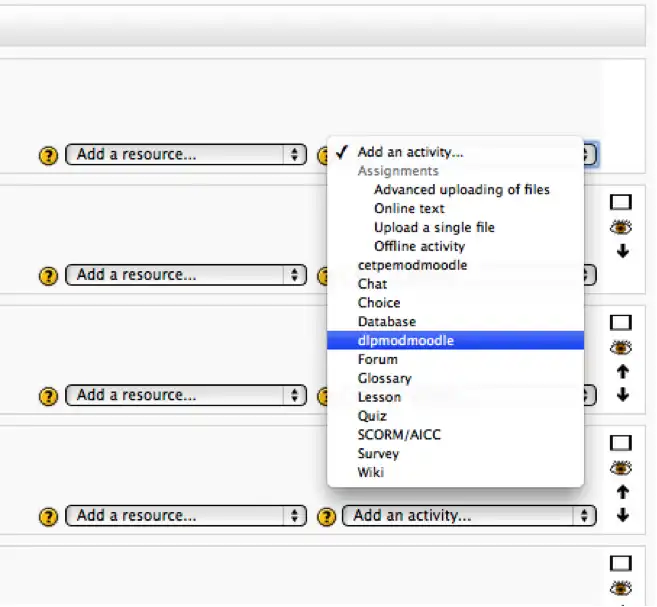The width and height of the screenshot is (657, 607).
Task: Click the checked Add an activity... menu entry
Action: [410, 153]
